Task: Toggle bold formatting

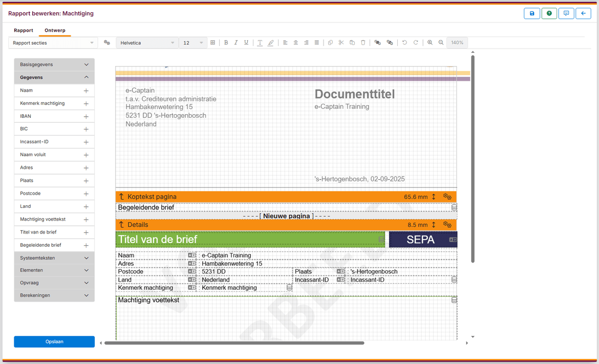Action: pyautogui.click(x=226, y=43)
